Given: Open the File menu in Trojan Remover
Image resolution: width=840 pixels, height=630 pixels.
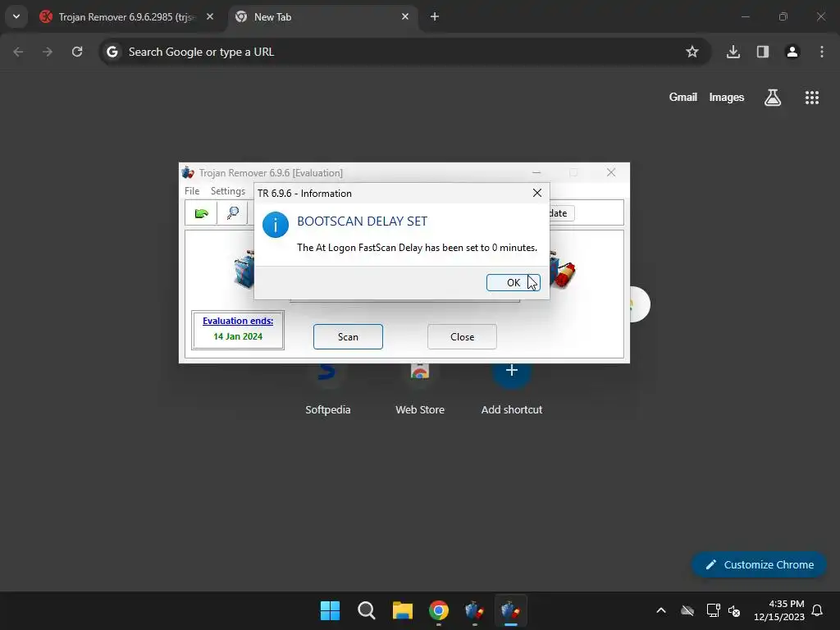Looking at the screenshot, I should click(192, 190).
